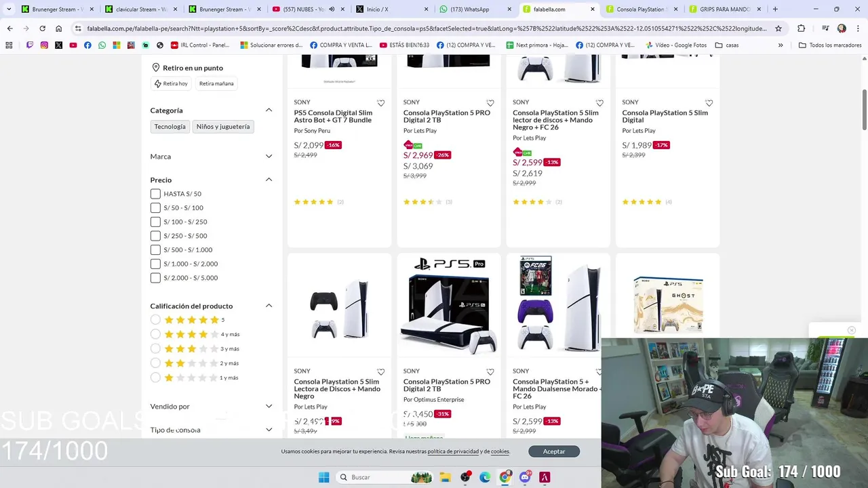Image resolution: width=868 pixels, height=488 pixels.
Task: Favorite the first row PS5 PRO Digital 2 TB by Lets Play heart
Action: [490, 103]
